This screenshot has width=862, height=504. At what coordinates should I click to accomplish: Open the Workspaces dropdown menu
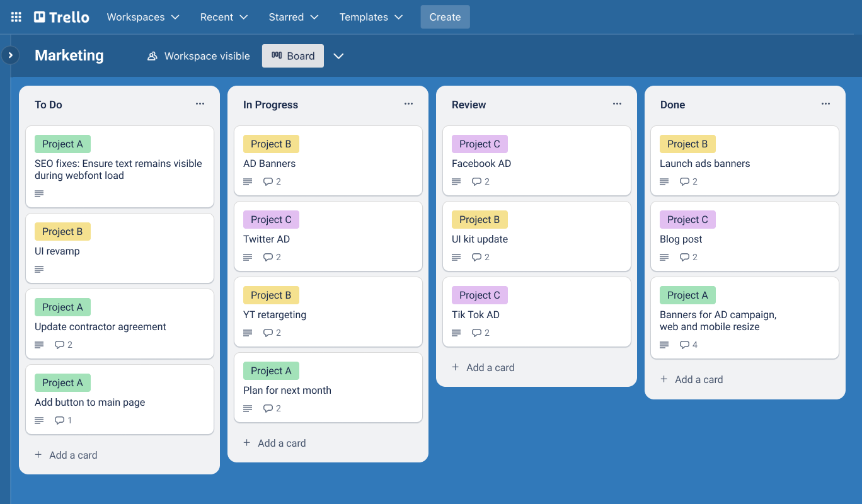click(x=143, y=17)
